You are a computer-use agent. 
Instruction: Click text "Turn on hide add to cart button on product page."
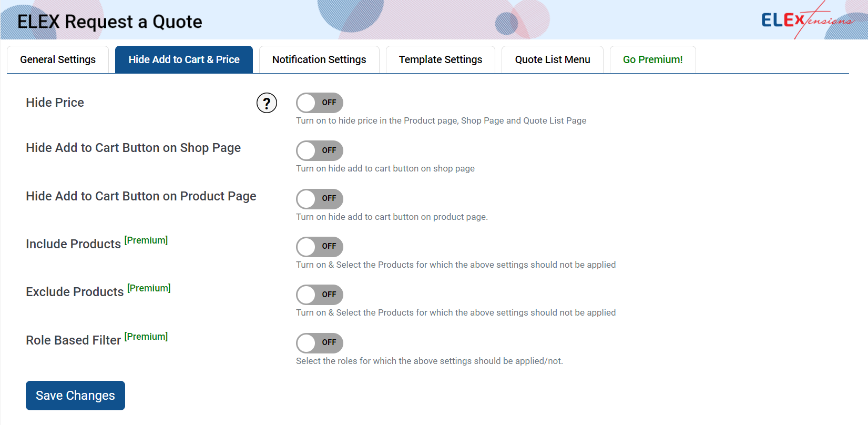tap(392, 217)
